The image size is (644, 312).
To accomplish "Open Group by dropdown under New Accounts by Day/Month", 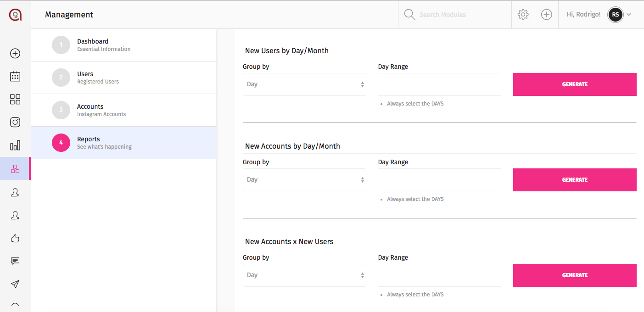I will (x=304, y=180).
